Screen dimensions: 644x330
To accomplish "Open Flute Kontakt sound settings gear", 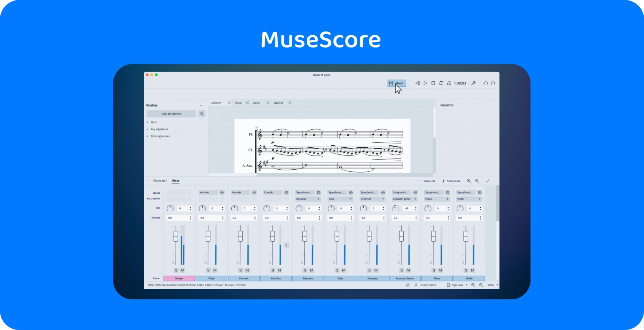I will tap(222, 192).
